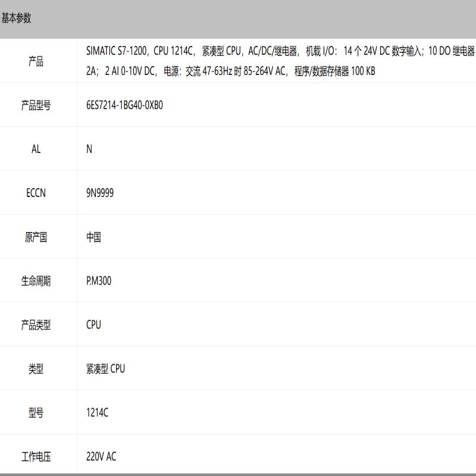Click the 原产国 label cell
476x476 pixels.
point(36,237)
